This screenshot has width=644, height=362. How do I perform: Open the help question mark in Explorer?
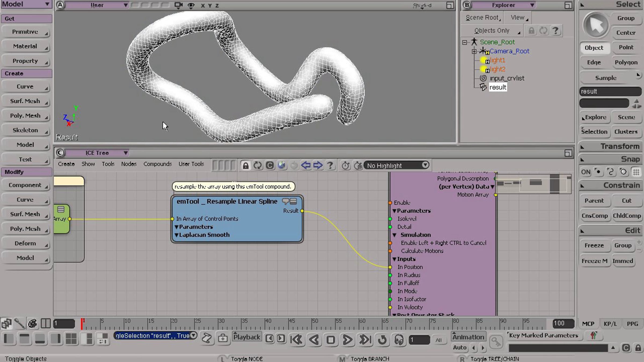pyautogui.click(x=555, y=31)
